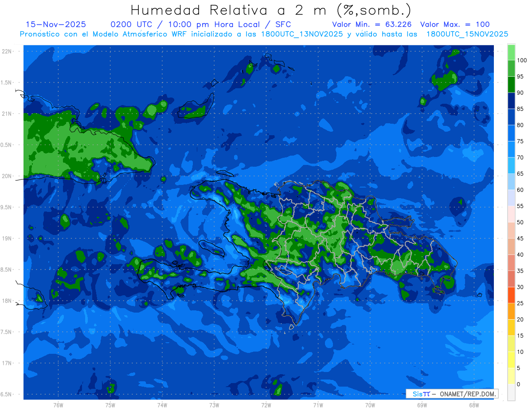Image resolution: width=532 pixels, height=411 pixels.
Task: Select the blue legend swatch between 80 and 85
Action: pyautogui.click(x=511, y=117)
